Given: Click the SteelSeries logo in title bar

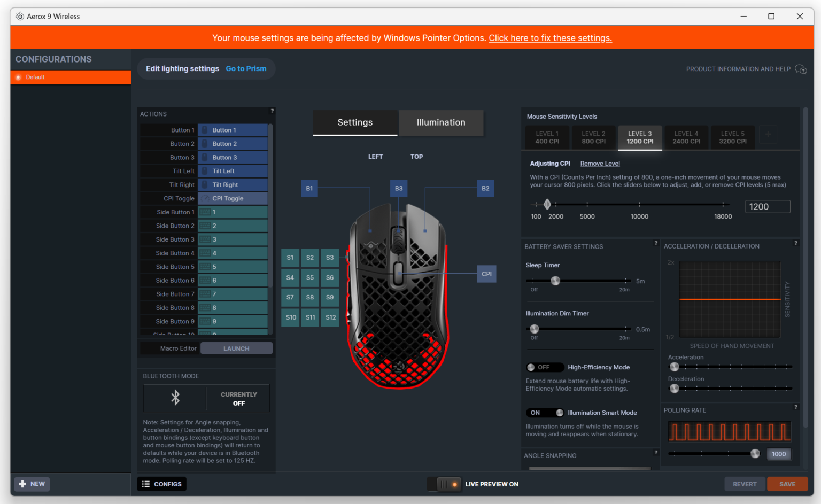Looking at the screenshot, I should 19,16.
